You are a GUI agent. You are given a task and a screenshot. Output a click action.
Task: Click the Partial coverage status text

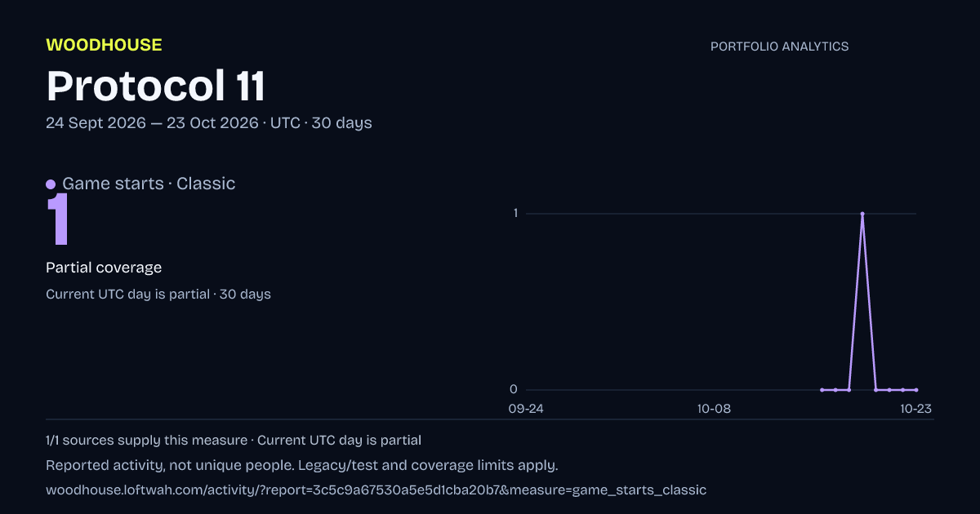click(104, 268)
